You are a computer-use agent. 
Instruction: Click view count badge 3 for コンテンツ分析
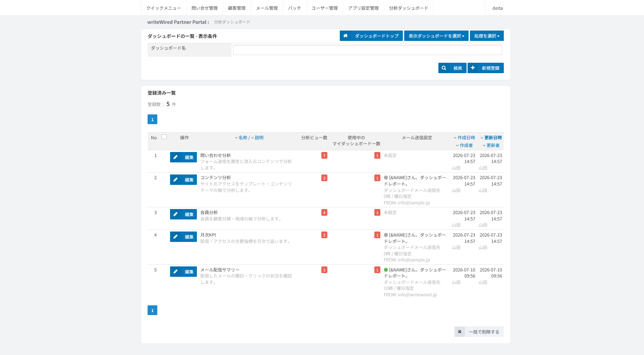324,178
